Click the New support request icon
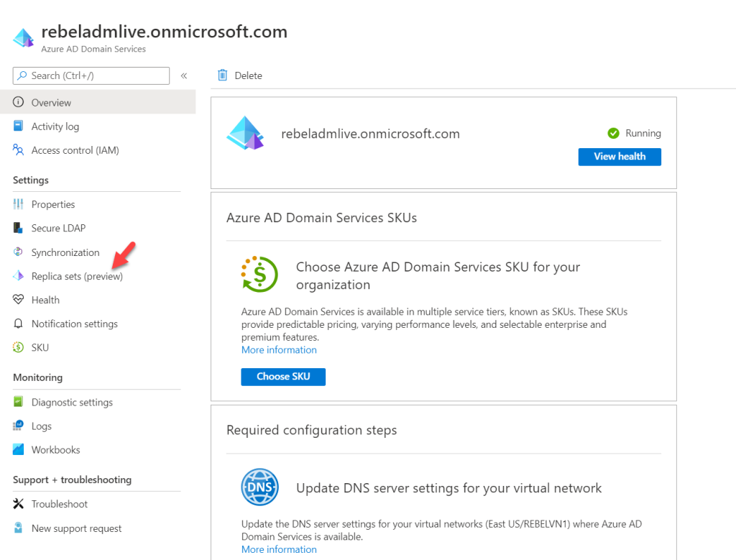 click(x=18, y=528)
